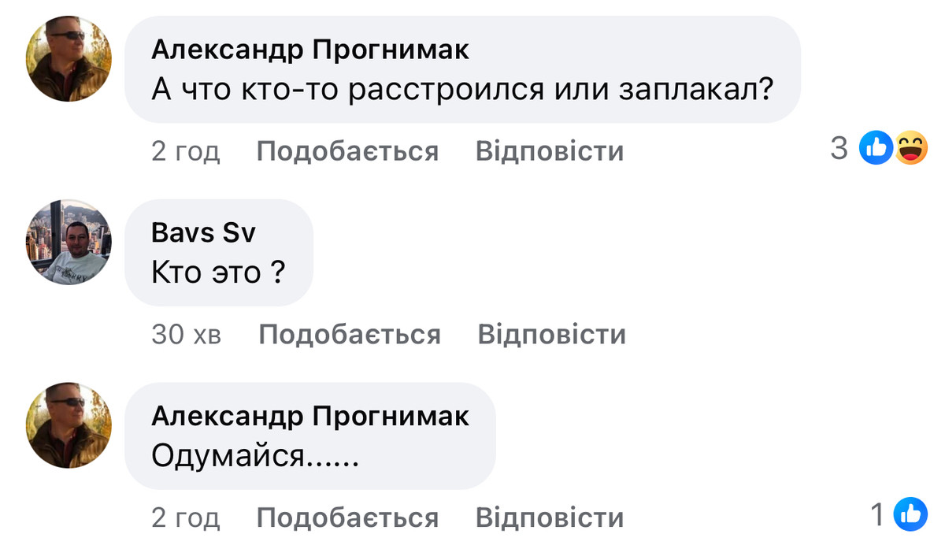The height and width of the screenshot is (560, 945).
Task: Open Александр Прогнимак's name on the first comment
Action: tap(309, 50)
